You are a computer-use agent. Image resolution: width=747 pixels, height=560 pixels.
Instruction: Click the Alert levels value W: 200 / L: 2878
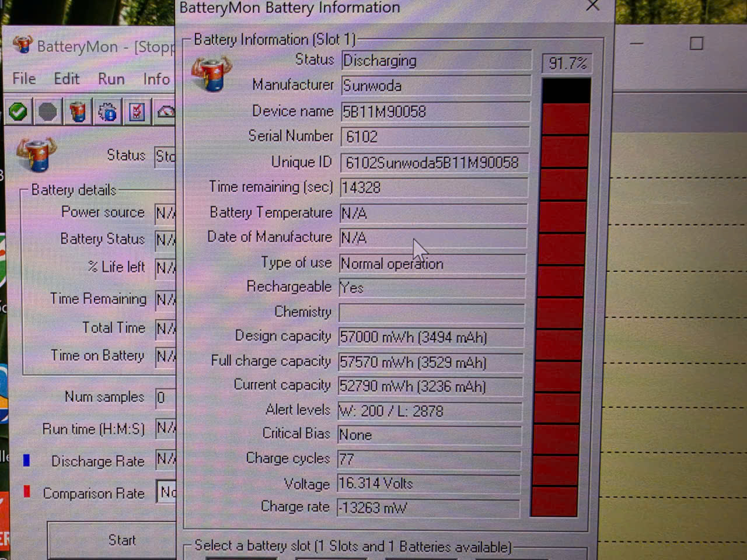coord(430,411)
